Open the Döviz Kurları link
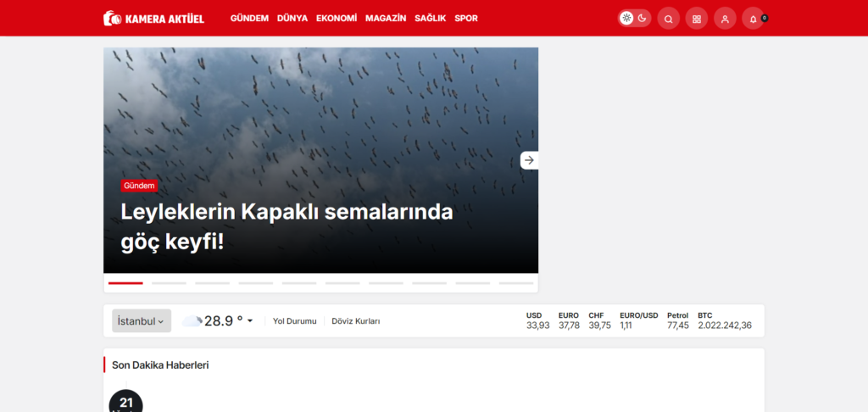 click(356, 321)
